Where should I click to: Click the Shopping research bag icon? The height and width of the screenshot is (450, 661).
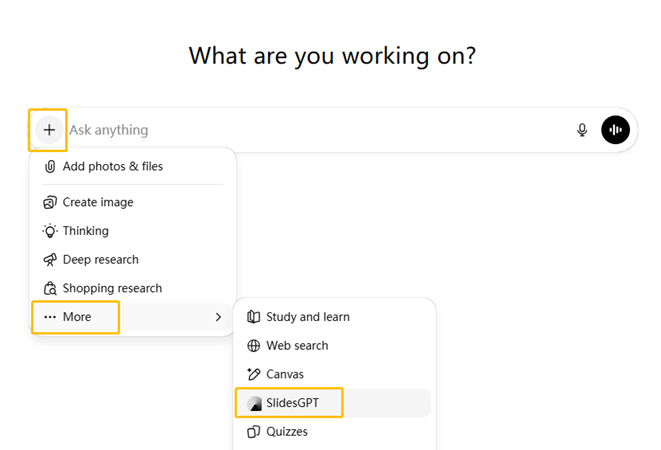coord(50,288)
